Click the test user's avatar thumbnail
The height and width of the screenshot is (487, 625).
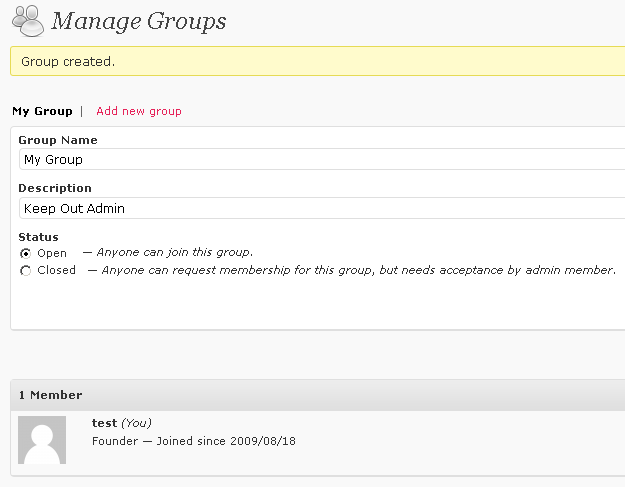[42, 440]
